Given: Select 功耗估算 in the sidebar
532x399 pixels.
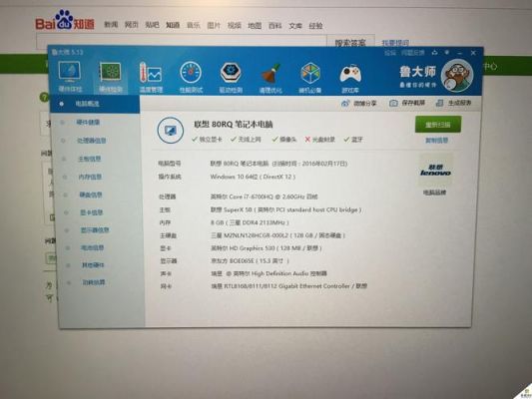Looking at the screenshot, I should click(x=94, y=282).
